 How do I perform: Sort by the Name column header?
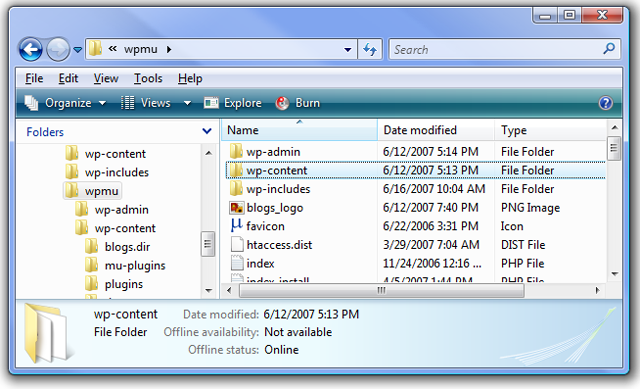pos(299,130)
